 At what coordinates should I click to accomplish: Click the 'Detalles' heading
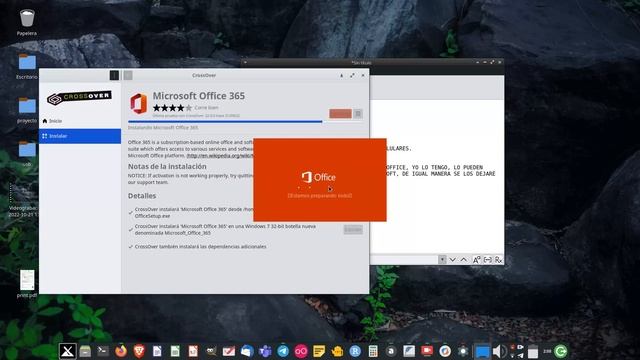[142, 196]
